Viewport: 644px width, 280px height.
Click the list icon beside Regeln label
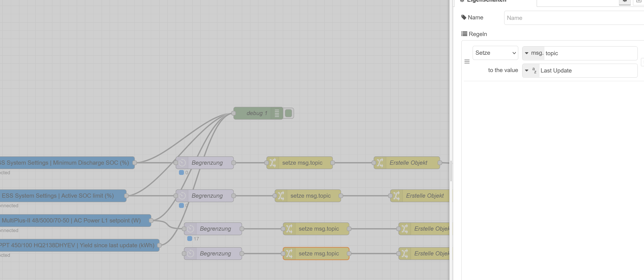(x=464, y=34)
